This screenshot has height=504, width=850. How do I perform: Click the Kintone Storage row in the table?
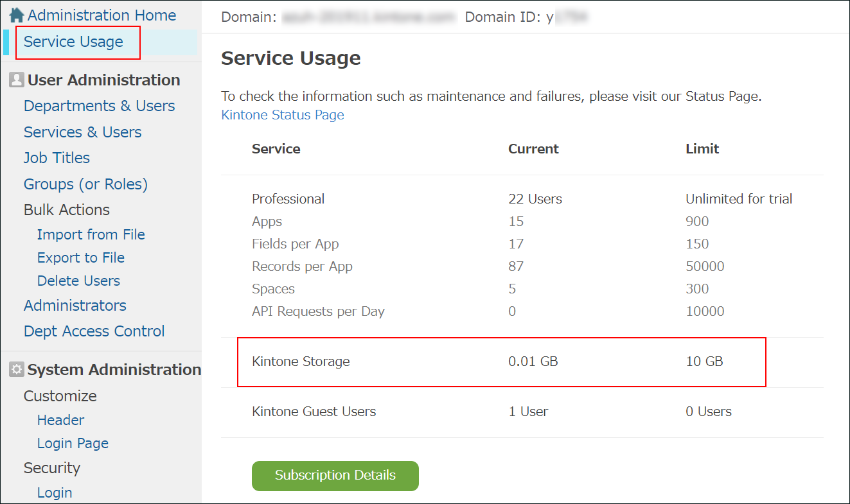pyautogui.click(x=301, y=361)
